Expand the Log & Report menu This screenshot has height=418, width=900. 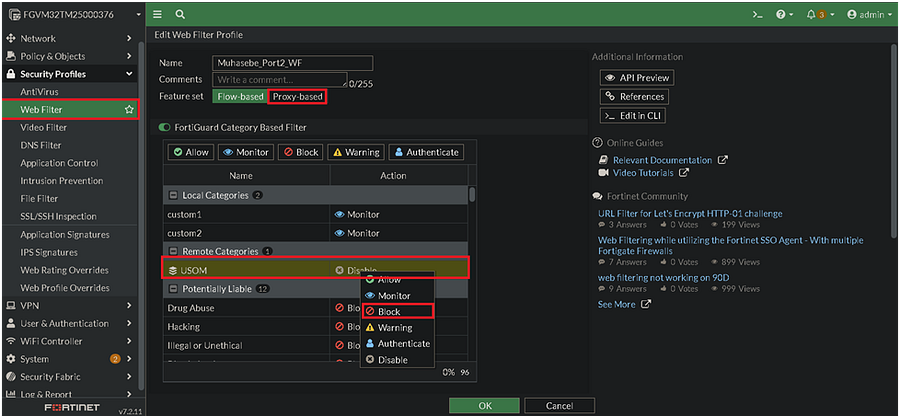pyautogui.click(x=69, y=394)
